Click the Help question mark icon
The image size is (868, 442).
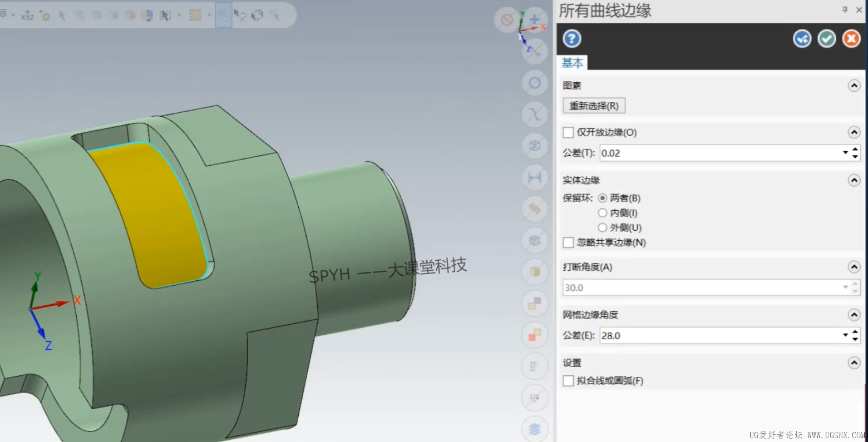pyautogui.click(x=571, y=38)
